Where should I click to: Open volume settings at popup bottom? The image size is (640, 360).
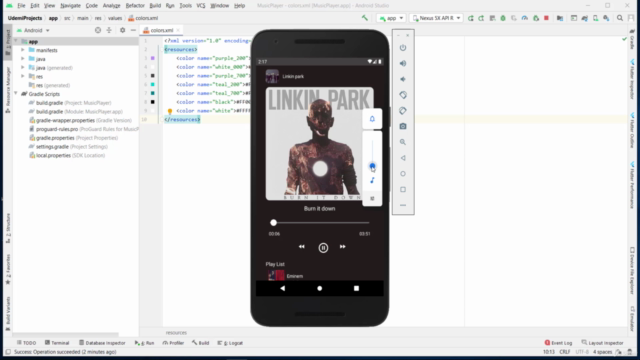click(x=372, y=198)
